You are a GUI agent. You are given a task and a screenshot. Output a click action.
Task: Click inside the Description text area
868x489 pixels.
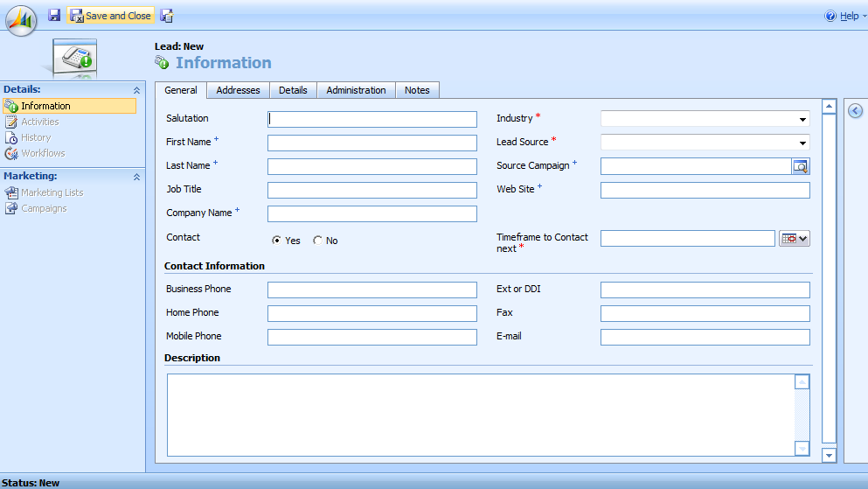pos(481,416)
